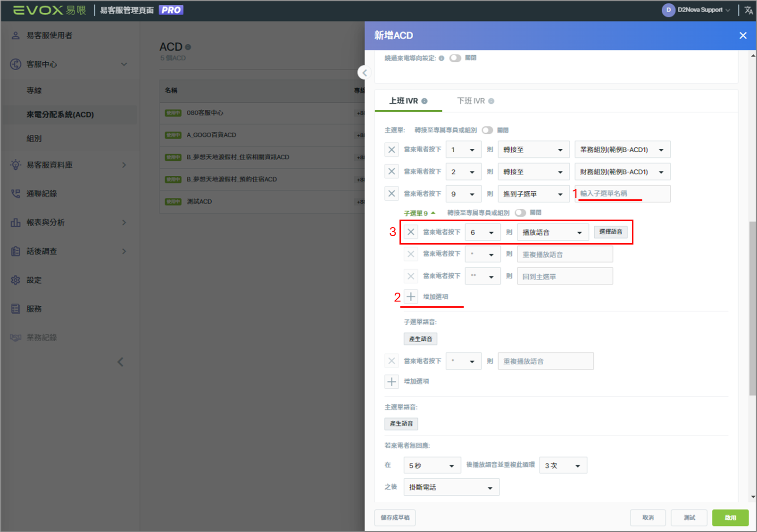
Task: Close the 新增ACD panel
Action: click(x=743, y=35)
